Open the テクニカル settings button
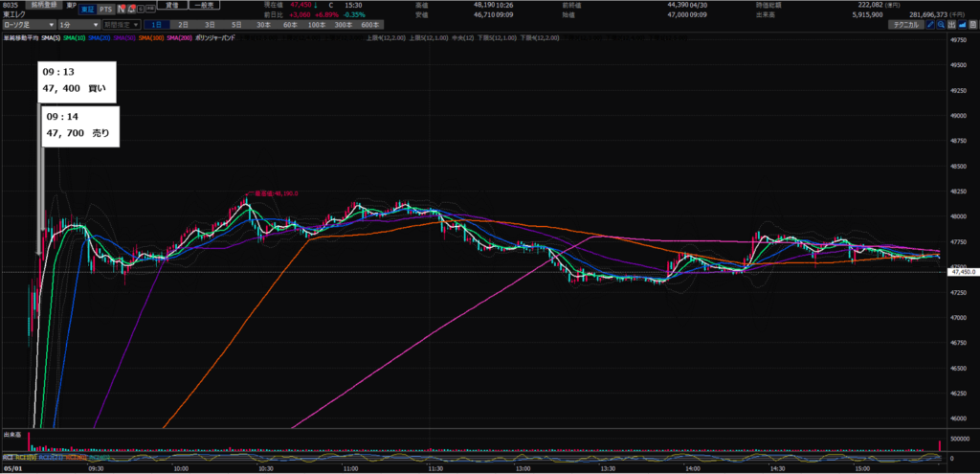The height and width of the screenshot is (474, 980). tap(906, 24)
